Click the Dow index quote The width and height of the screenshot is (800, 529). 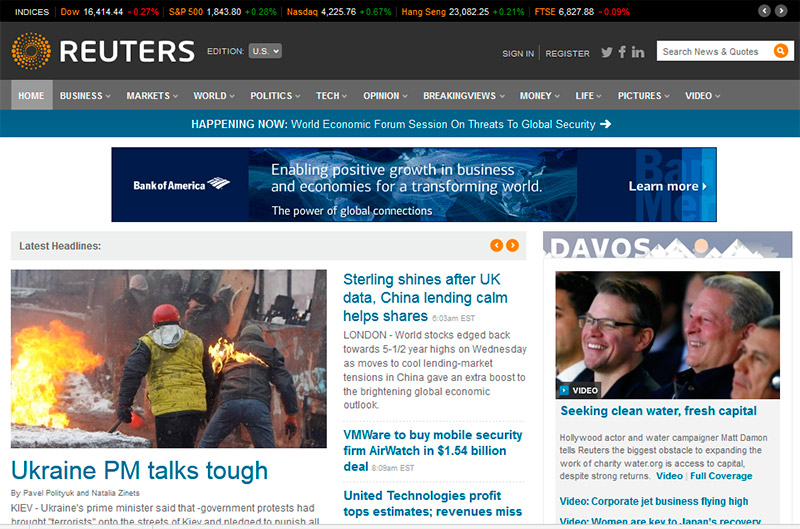pyautogui.click(x=109, y=11)
